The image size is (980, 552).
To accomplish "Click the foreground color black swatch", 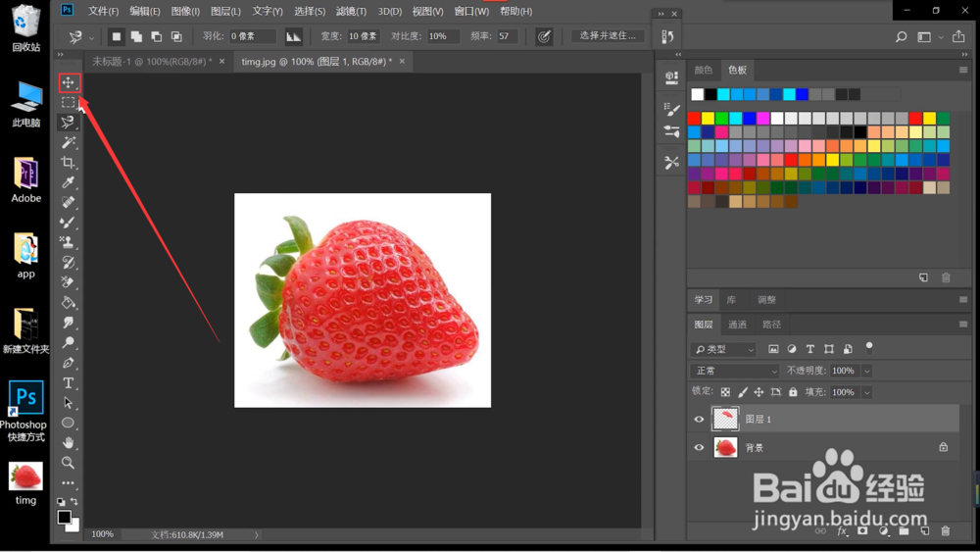I will point(64,517).
